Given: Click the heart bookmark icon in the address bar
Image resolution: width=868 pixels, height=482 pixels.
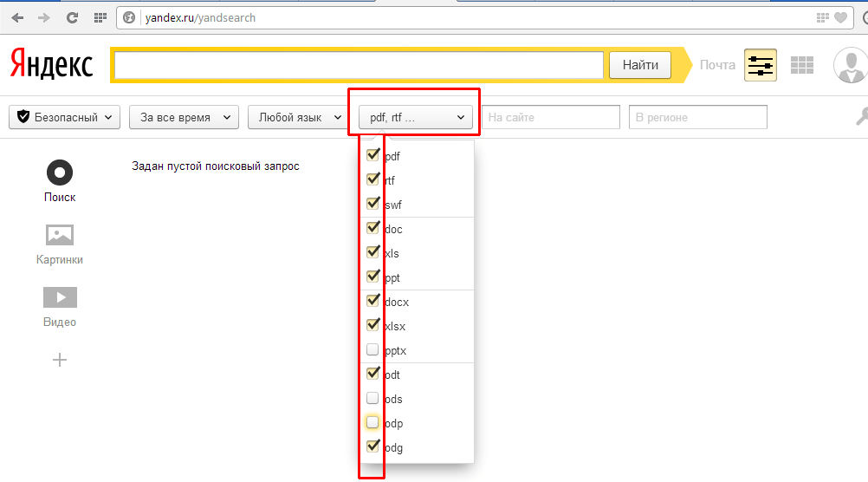Looking at the screenshot, I should [x=840, y=17].
